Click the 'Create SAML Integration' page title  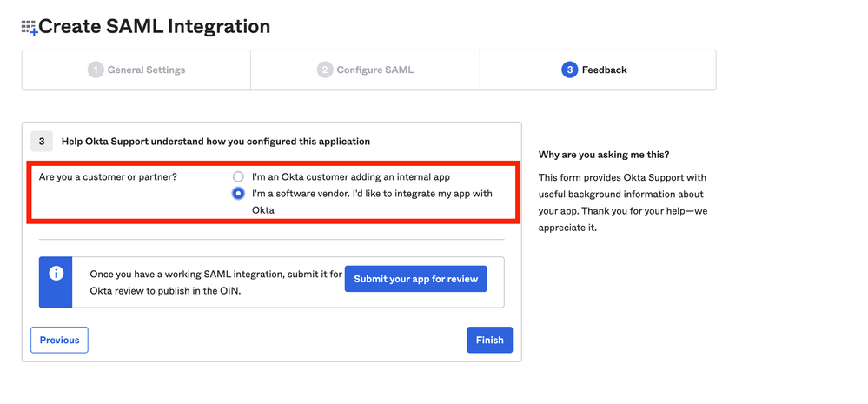click(155, 27)
